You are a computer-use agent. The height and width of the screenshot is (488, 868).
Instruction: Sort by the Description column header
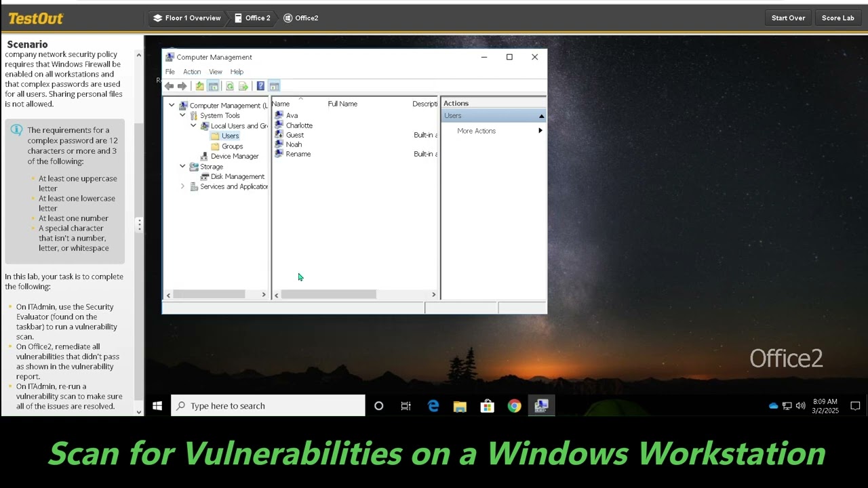pos(425,104)
